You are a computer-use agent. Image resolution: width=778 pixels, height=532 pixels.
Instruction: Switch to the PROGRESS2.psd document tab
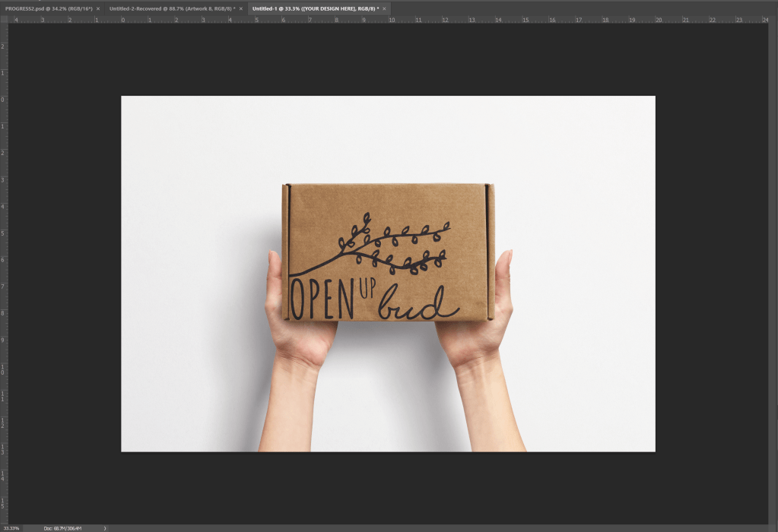(x=47, y=8)
